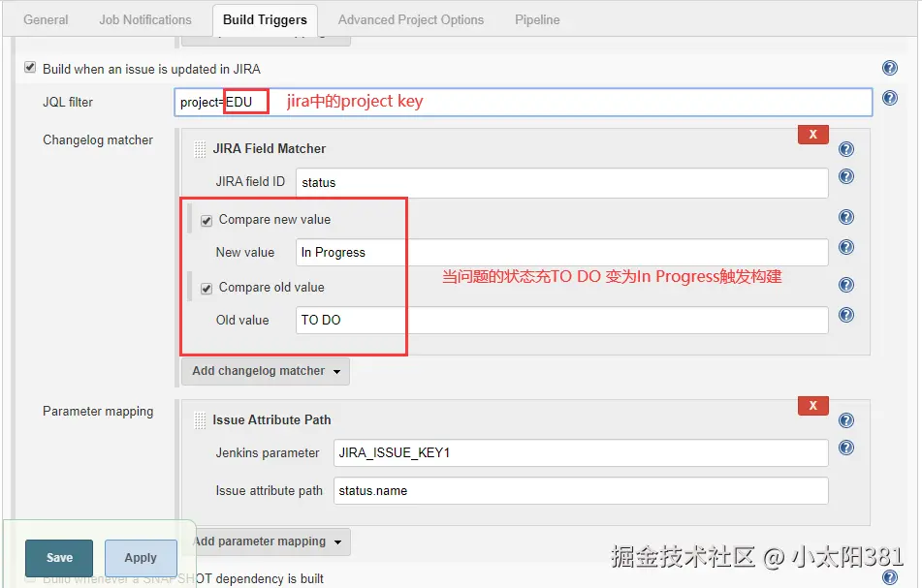
Task: Open help icon for Compare old value
Action: click(x=846, y=285)
